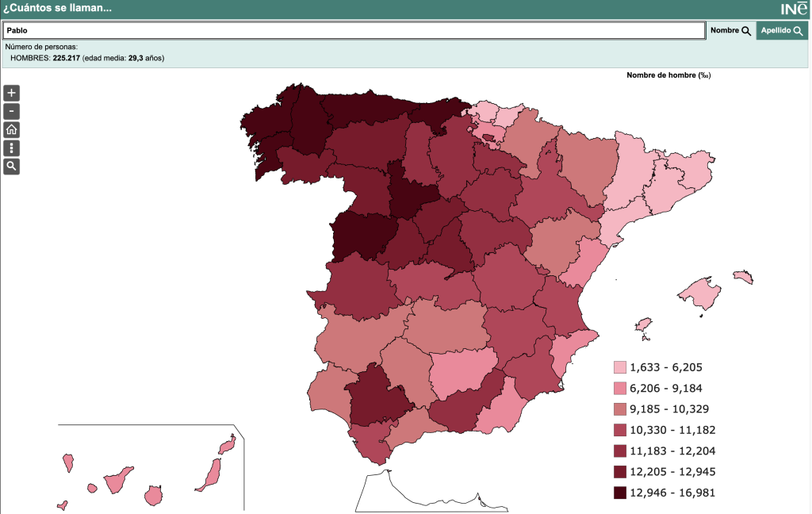The image size is (812, 514).
Task: Click the ¿Cuántos se llaman... header title
Action: click(x=57, y=8)
